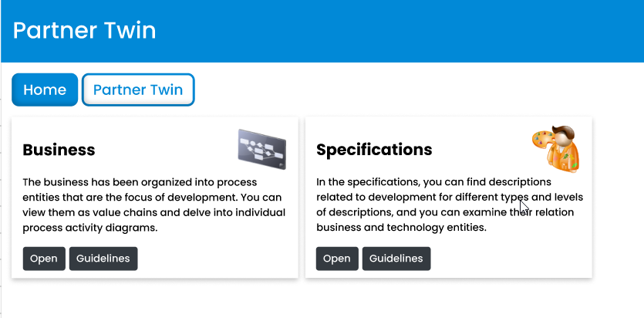Click the Business card heading
Image resolution: width=644 pixels, height=318 pixels.
pyautogui.click(x=59, y=150)
